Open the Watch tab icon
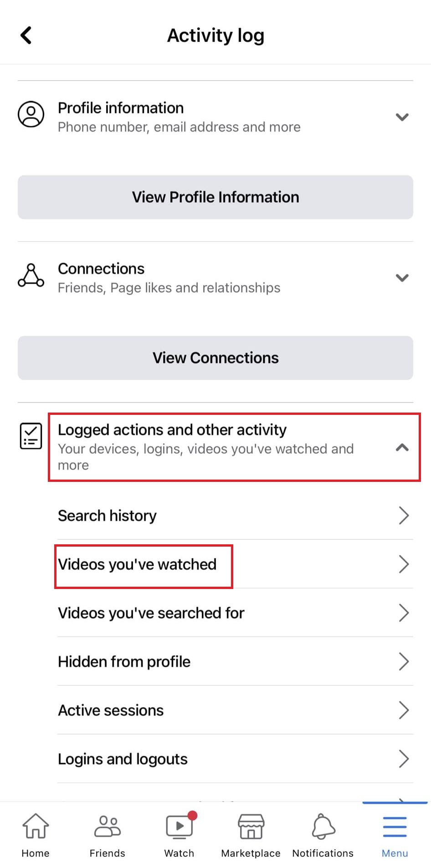Viewport: 431px width, 868px height. 180,826
